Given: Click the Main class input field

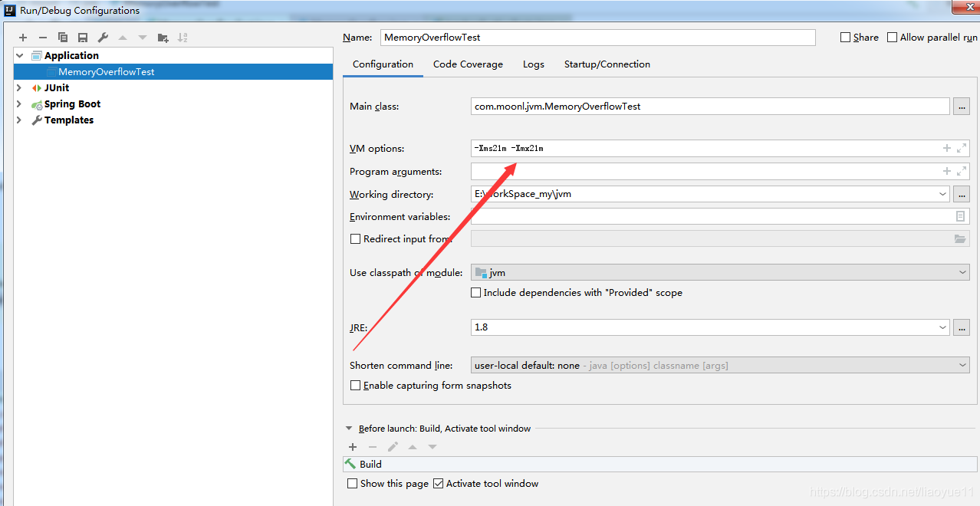Looking at the screenshot, I should pos(710,107).
